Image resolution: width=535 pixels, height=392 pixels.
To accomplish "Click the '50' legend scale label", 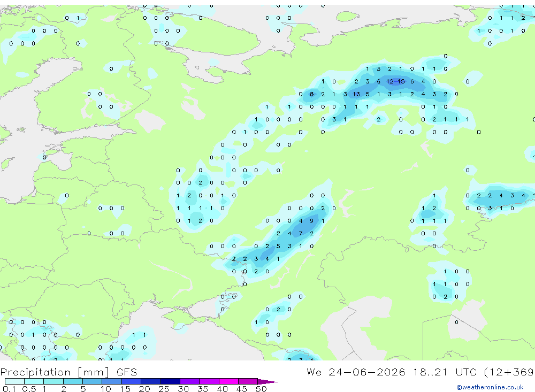I will tap(261, 389).
